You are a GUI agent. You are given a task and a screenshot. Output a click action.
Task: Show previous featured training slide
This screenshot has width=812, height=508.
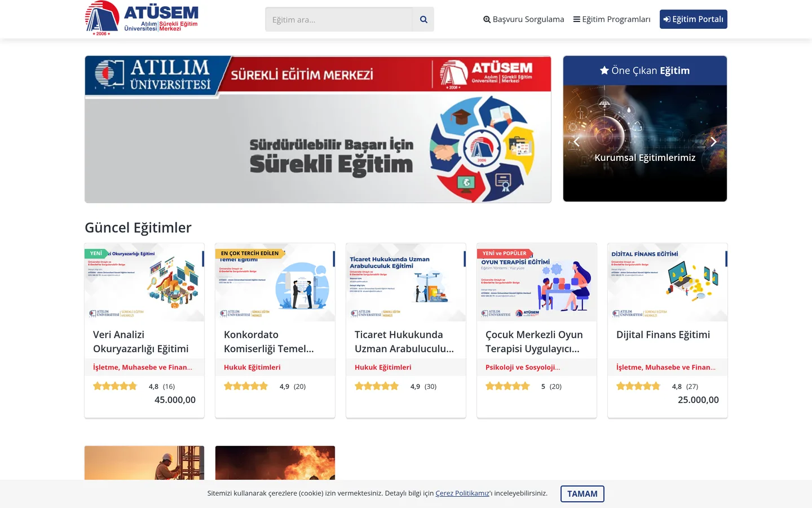click(576, 142)
